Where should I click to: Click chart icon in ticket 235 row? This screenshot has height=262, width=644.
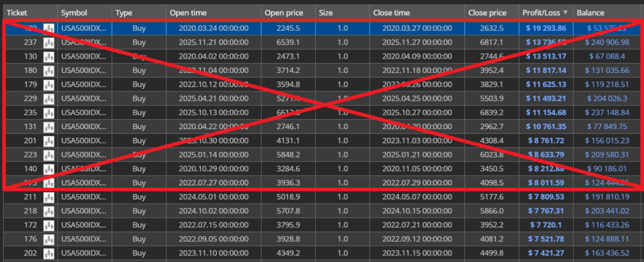pos(48,113)
